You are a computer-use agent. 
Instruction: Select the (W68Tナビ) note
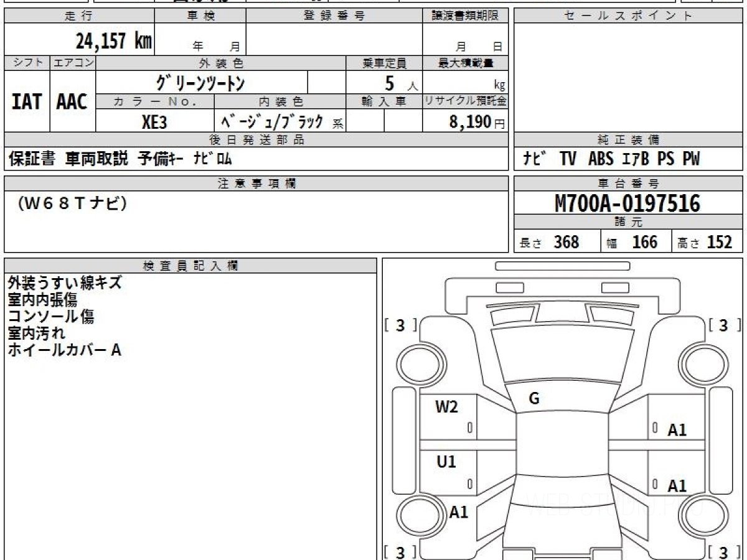72,203
